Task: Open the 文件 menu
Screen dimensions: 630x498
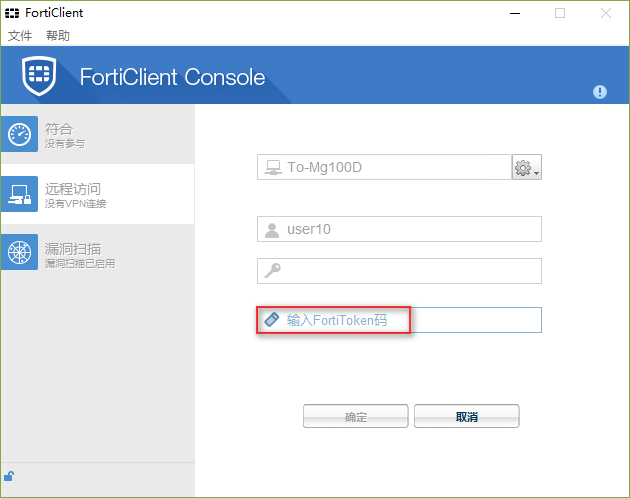Action: [20, 35]
